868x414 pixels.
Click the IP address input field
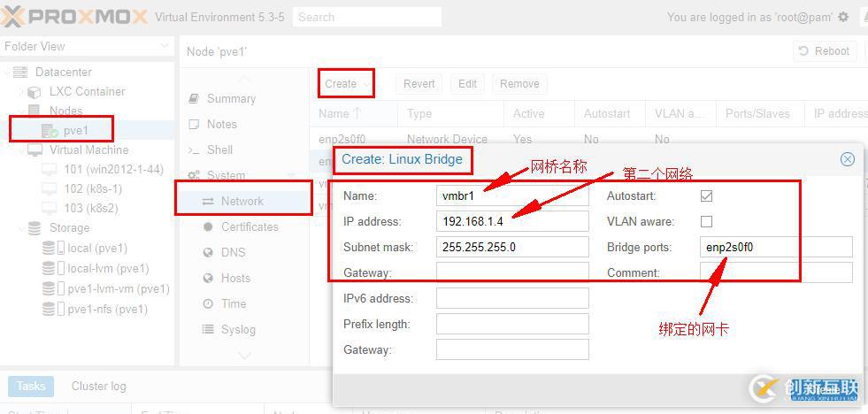(x=512, y=221)
